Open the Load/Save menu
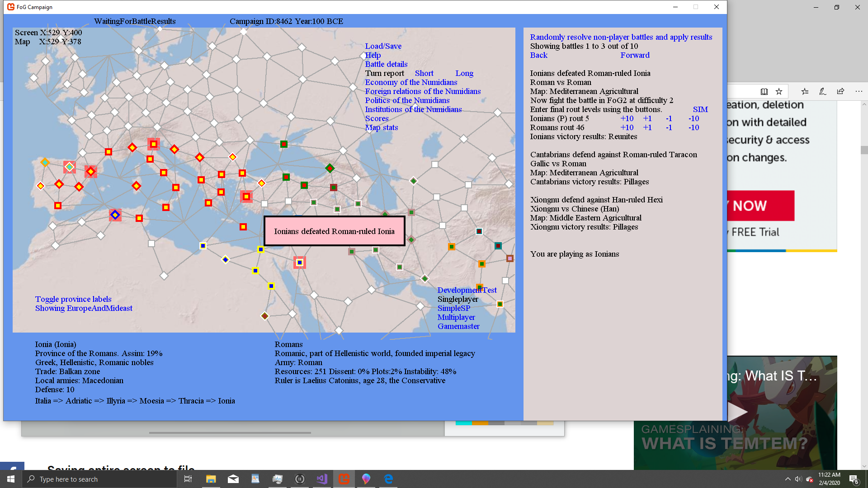 383,46
